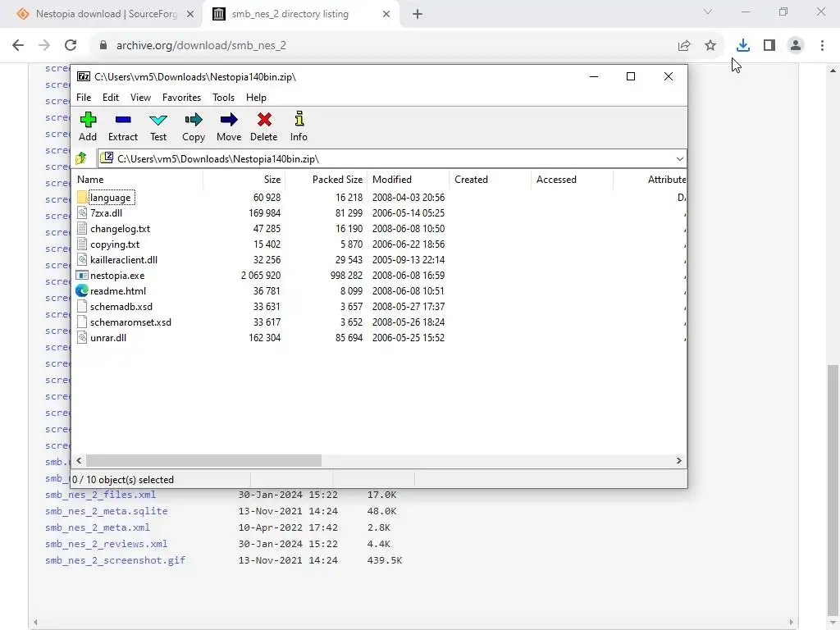
Task: Go up one folder level in 7-Zip
Action: (x=81, y=158)
